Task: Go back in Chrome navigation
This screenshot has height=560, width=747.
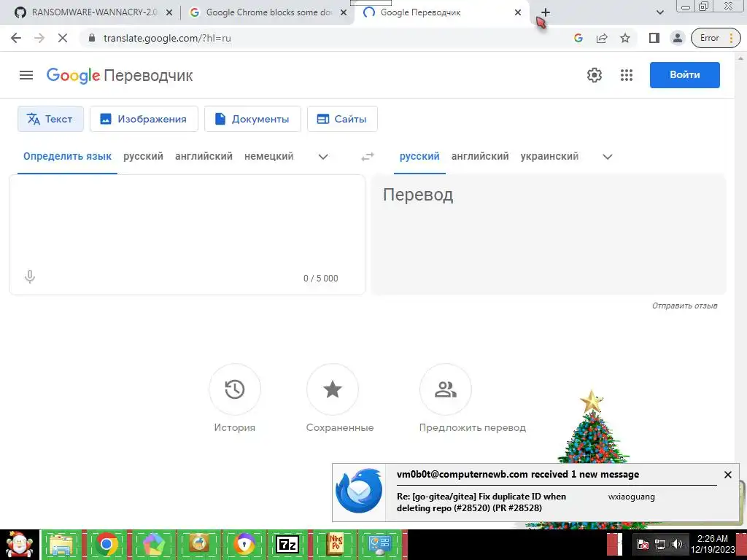Action: [16, 38]
